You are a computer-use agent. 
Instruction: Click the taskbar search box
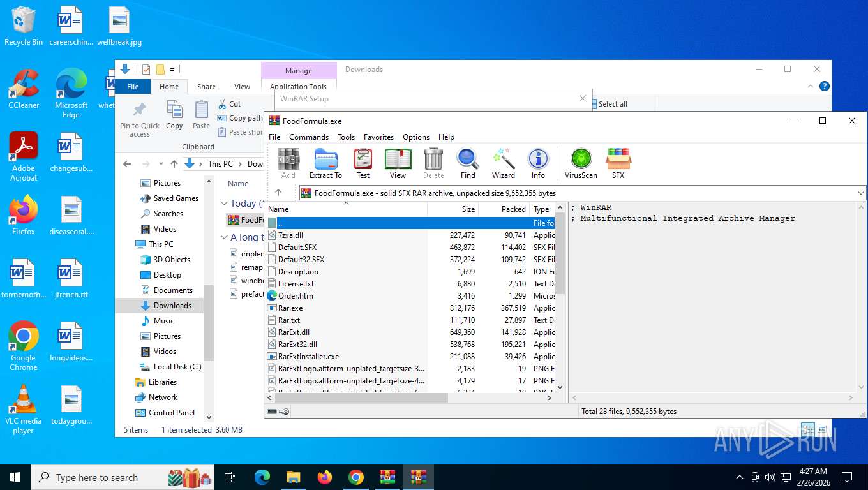click(121, 477)
